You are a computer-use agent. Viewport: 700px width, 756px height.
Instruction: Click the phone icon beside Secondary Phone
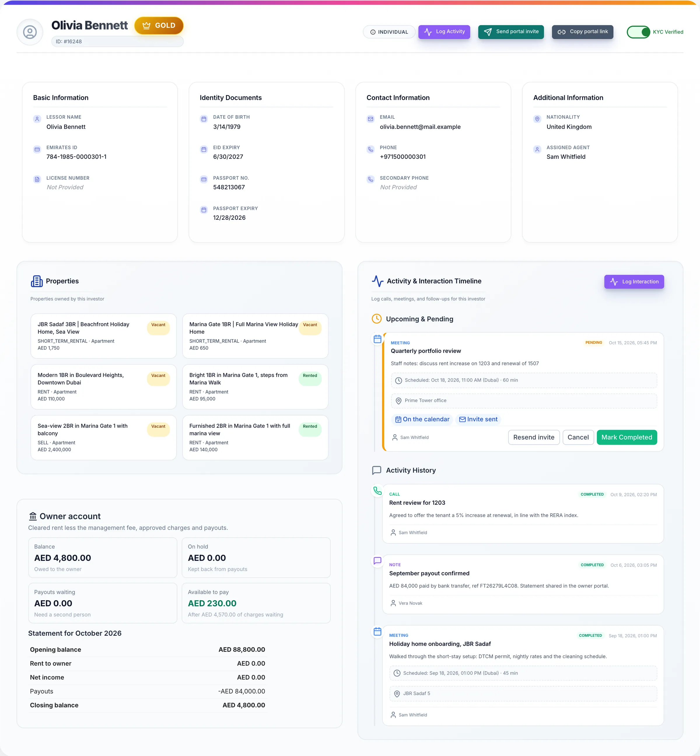(x=370, y=180)
